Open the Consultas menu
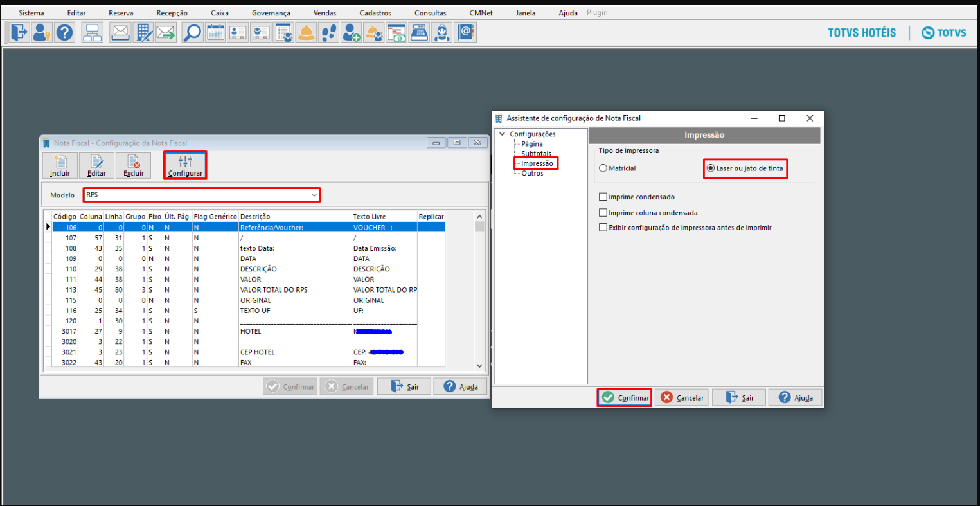The width and height of the screenshot is (980, 506). pos(431,13)
